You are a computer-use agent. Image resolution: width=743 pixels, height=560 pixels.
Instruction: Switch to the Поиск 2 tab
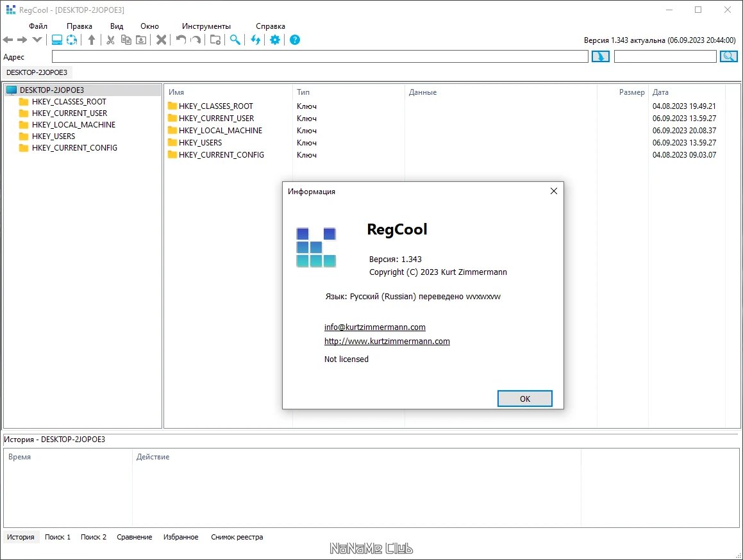(94, 537)
